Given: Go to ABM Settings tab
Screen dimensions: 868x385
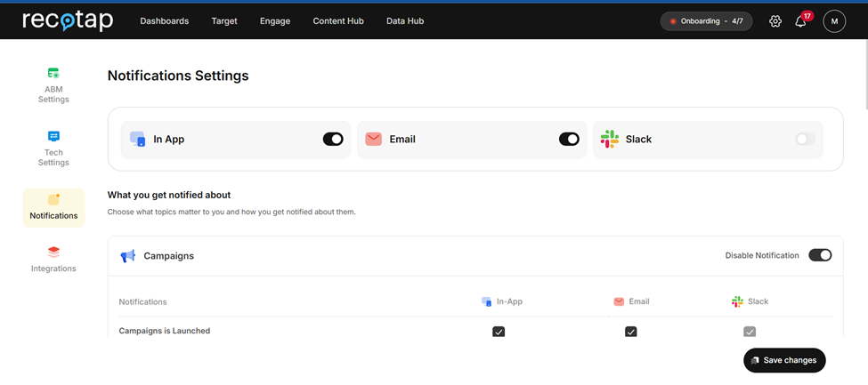Looking at the screenshot, I should click(53, 85).
